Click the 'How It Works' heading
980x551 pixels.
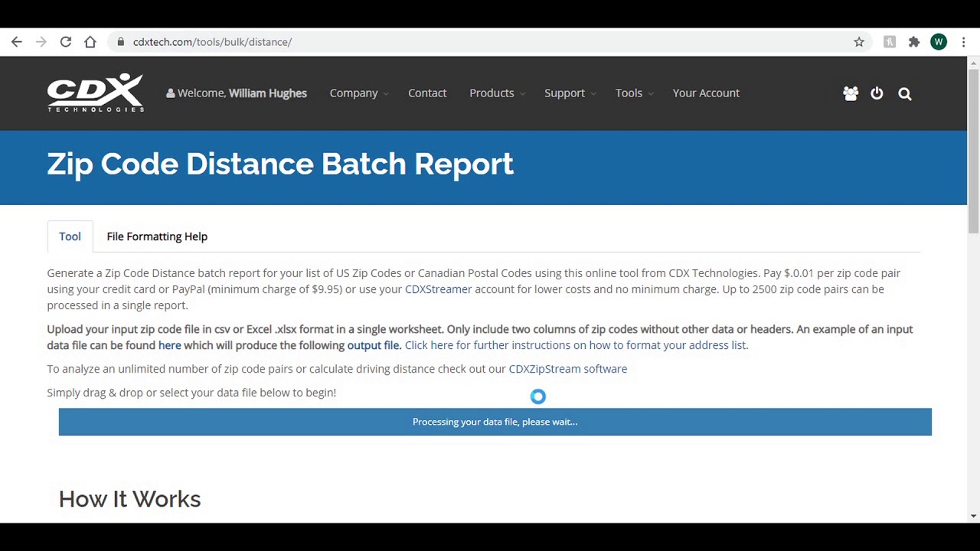point(129,500)
